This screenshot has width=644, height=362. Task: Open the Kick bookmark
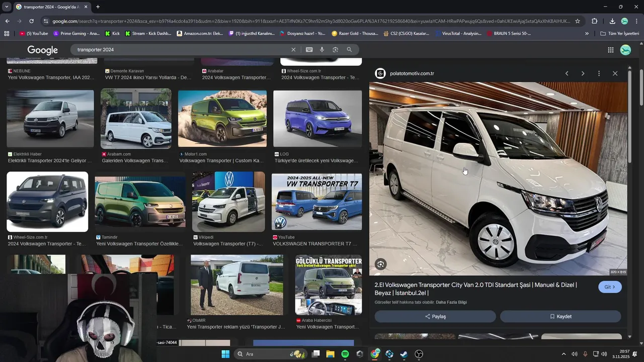(112, 34)
